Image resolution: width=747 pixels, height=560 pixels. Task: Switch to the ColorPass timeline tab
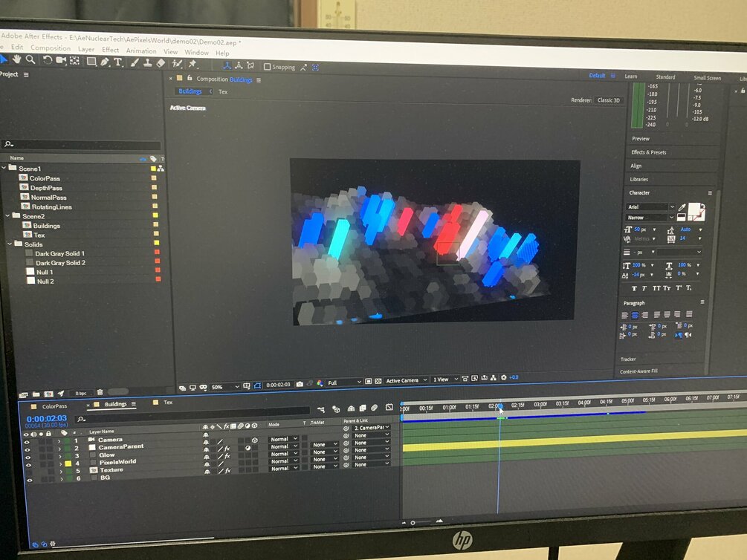coord(54,406)
